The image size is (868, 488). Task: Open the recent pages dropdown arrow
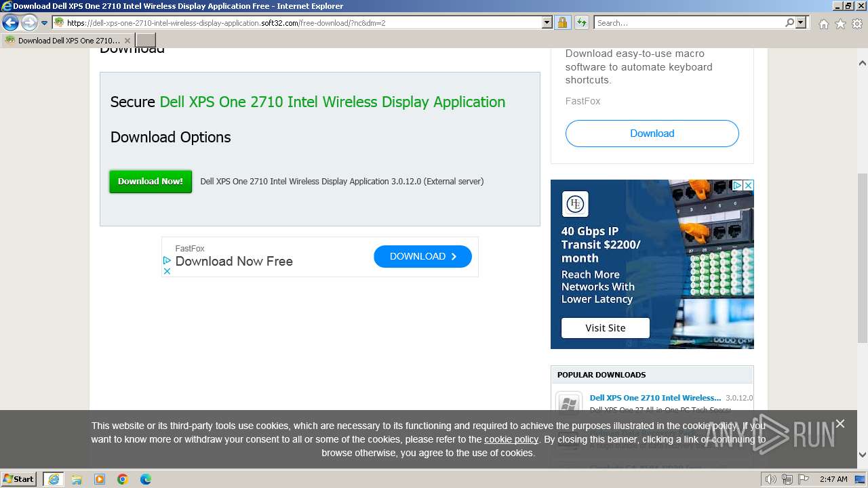[x=44, y=23]
